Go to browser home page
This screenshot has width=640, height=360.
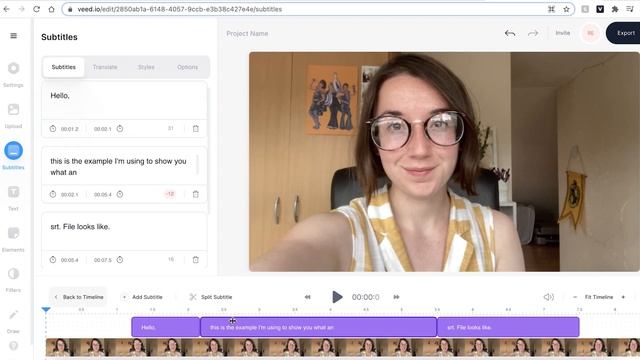[51, 9]
